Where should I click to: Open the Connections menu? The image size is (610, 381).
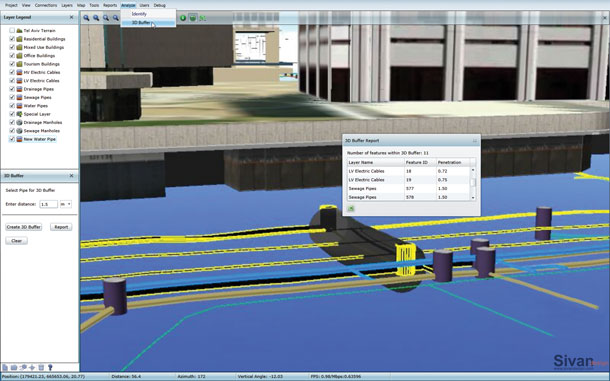(x=46, y=5)
